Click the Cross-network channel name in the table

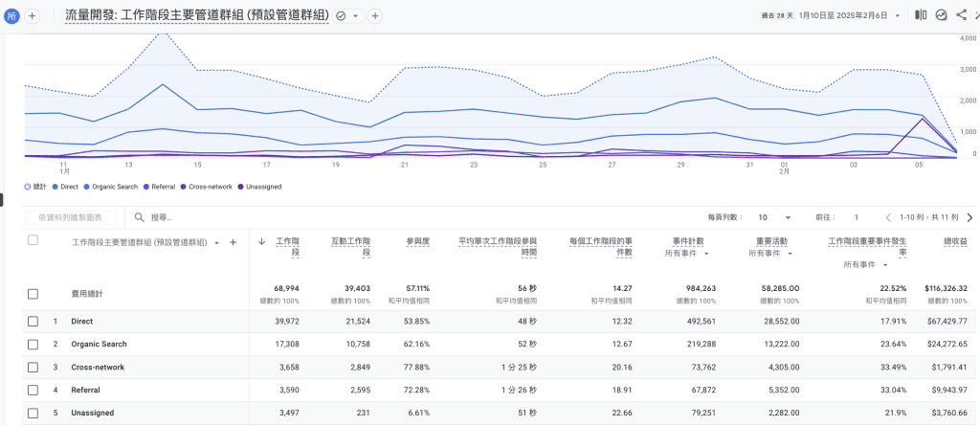coord(98,368)
